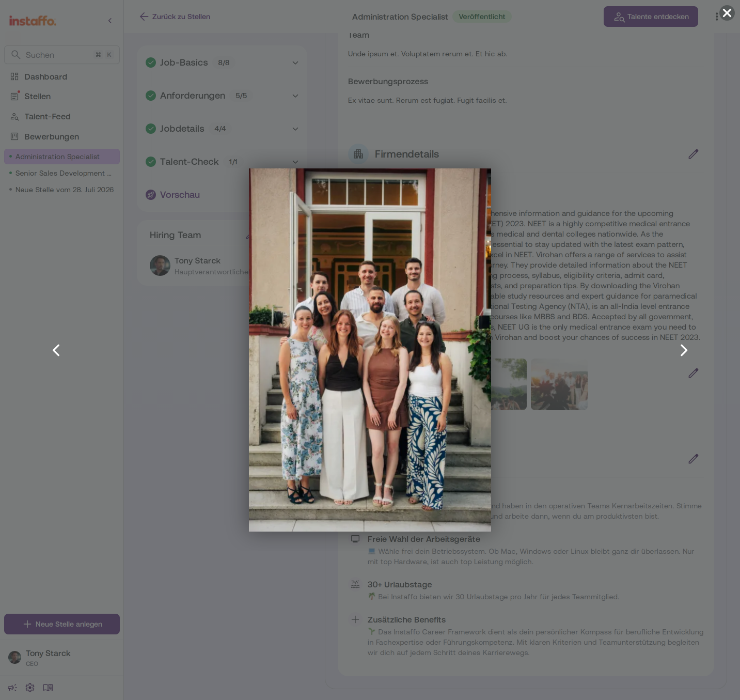
Task: Select the Vorschau step
Action: click(180, 195)
